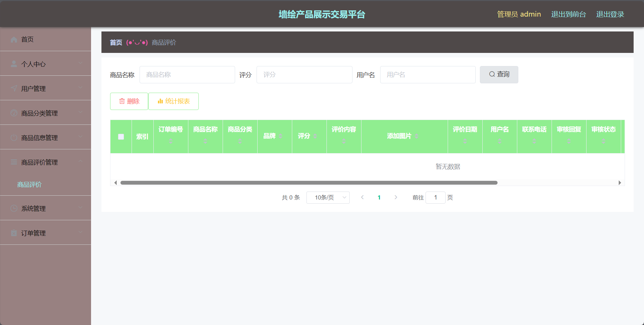
Task: Open the 10条/页 page size dropdown
Action: tap(328, 197)
